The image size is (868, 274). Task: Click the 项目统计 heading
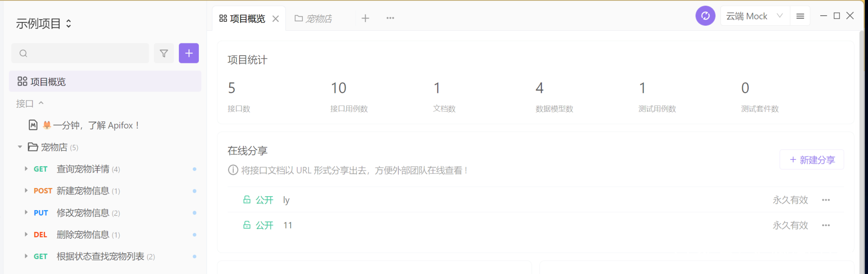coord(247,60)
